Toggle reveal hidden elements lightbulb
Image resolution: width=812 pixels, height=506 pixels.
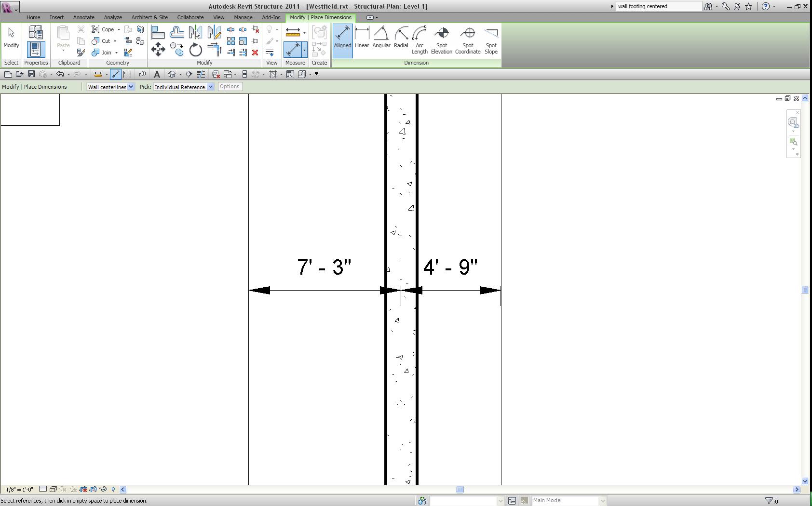point(113,490)
